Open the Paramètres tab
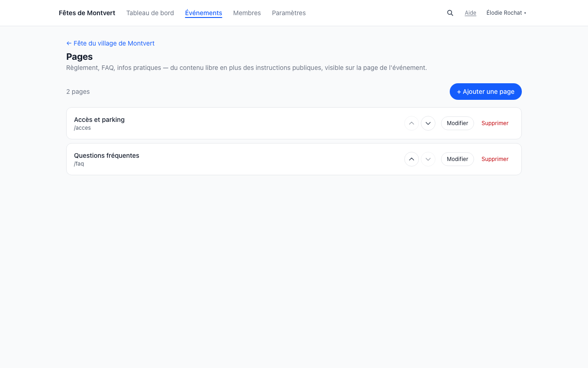The height and width of the screenshot is (368, 588). tap(289, 13)
